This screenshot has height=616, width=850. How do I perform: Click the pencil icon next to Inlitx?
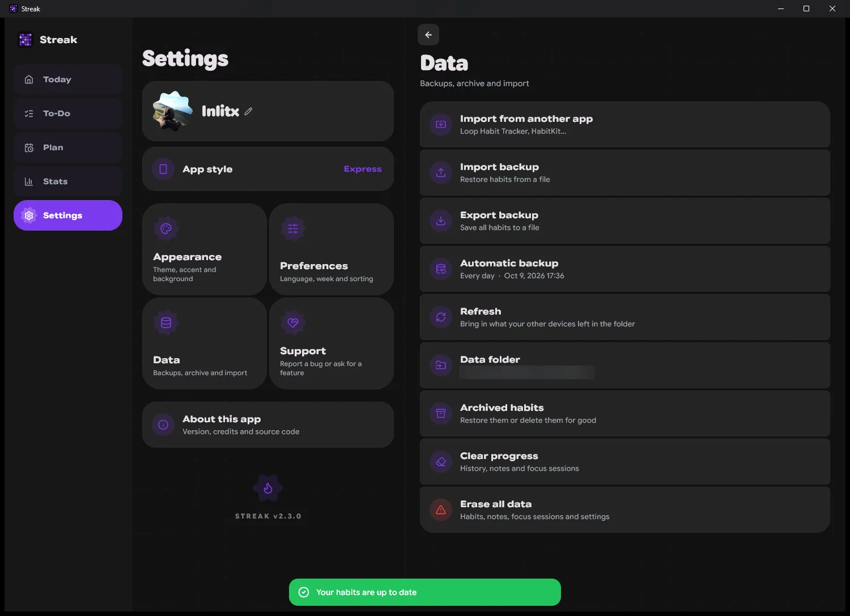coord(248,112)
